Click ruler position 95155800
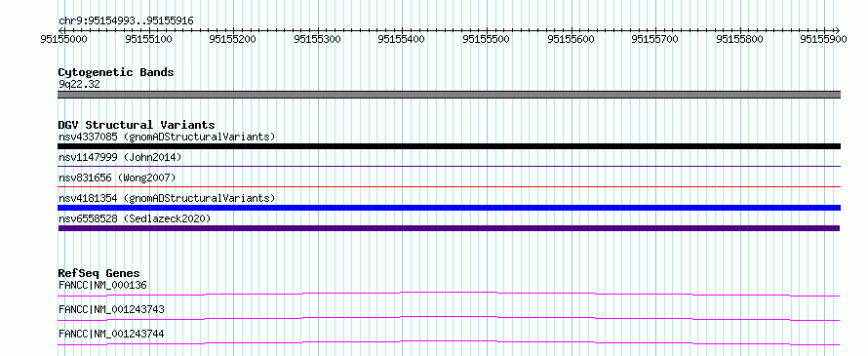 (x=739, y=39)
